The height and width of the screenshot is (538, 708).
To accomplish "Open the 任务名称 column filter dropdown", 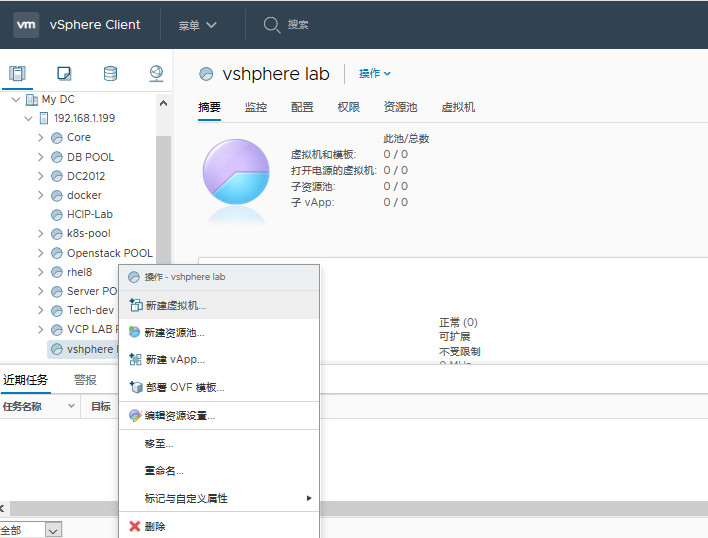I will coord(71,406).
